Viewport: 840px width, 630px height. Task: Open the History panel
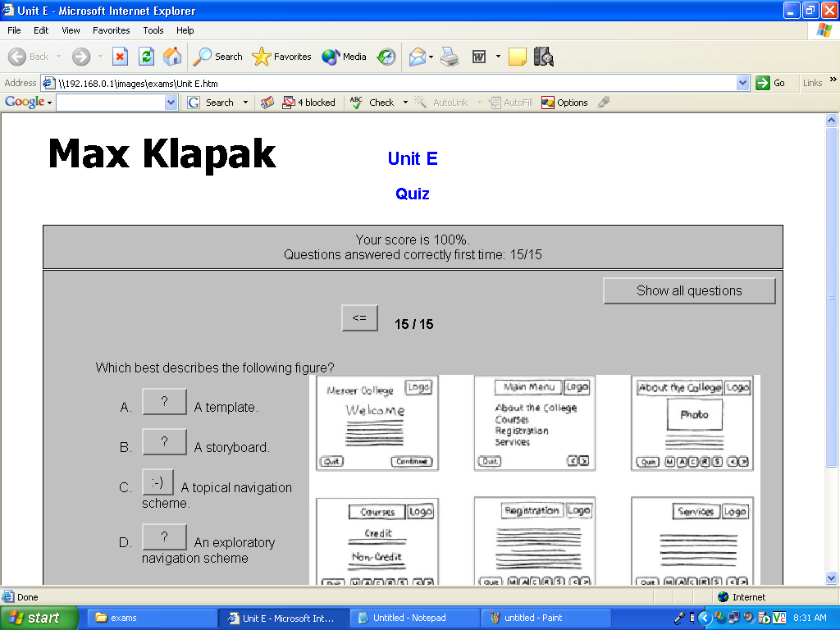click(386, 57)
